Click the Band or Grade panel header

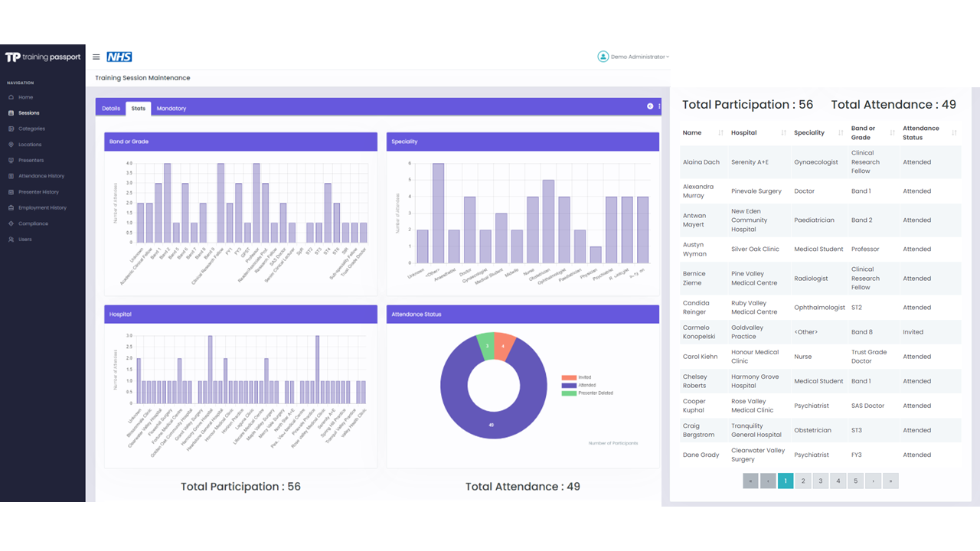(241, 142)
